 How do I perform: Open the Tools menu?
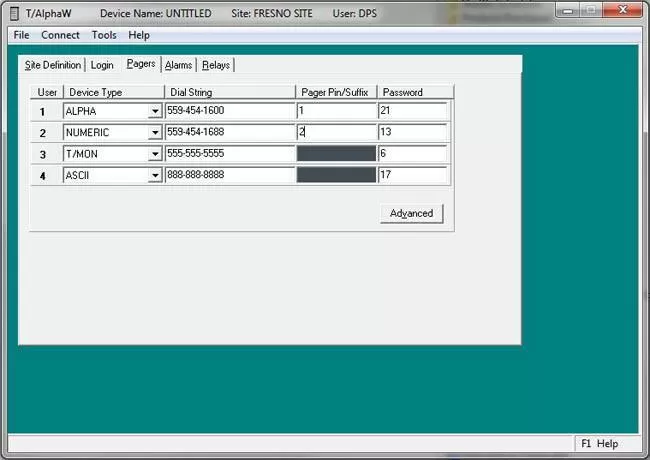pos(104,35)
